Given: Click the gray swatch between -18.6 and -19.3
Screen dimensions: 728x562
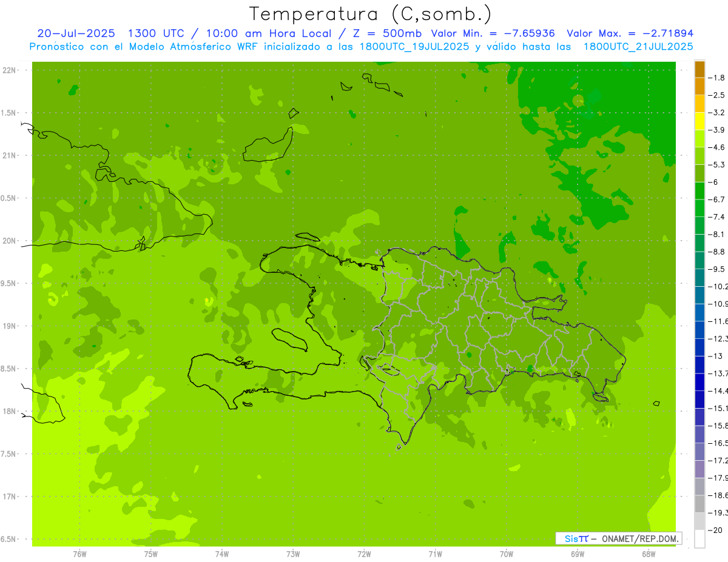Looking at the screenshot, I should [x=699, y=504].
